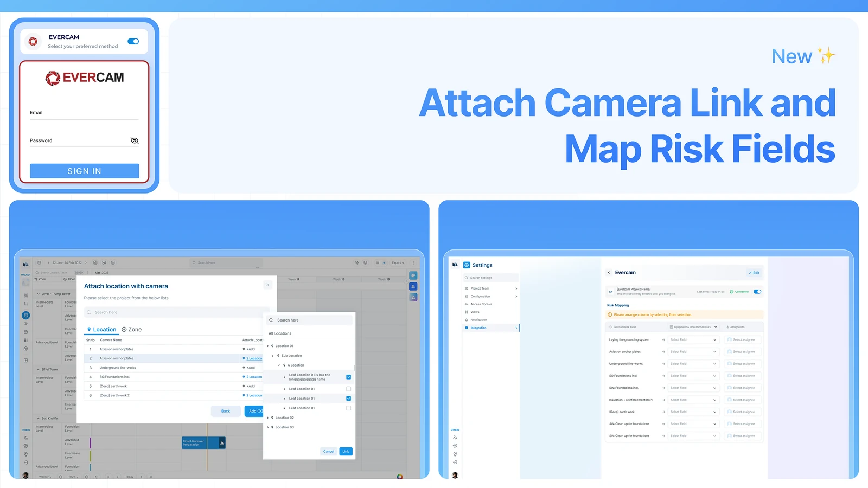Viewport: 868px width, 488px height.
Task: Click the Back button in dialog
Action: [226, 411]
